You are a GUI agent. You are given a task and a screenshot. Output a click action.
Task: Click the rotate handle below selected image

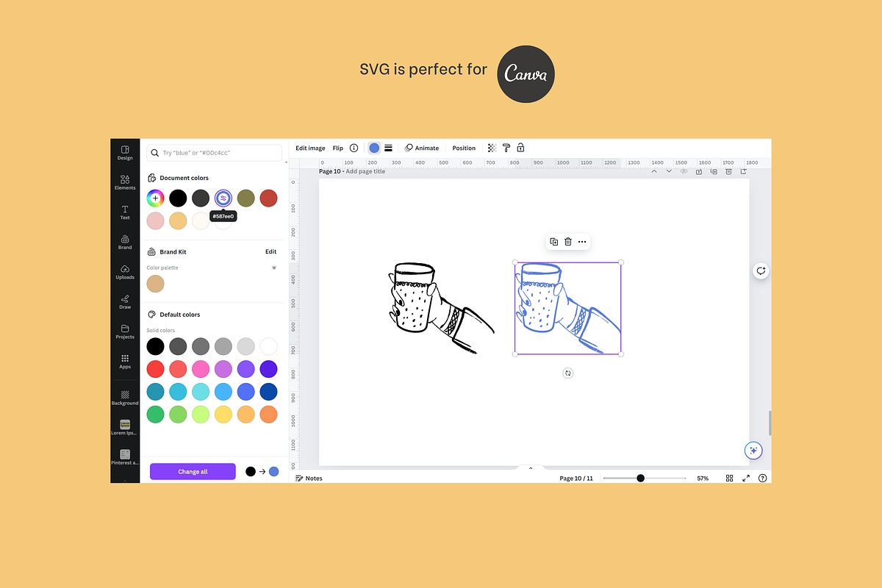point(567,373)
